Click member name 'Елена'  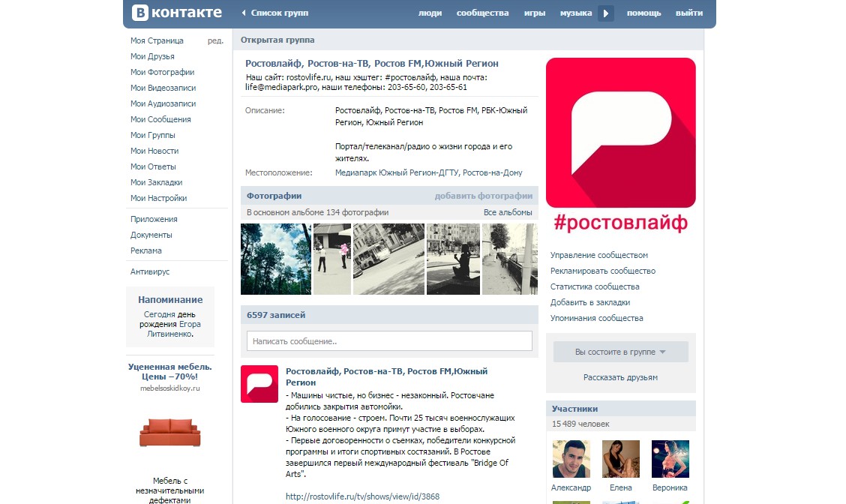pos(620,487)
